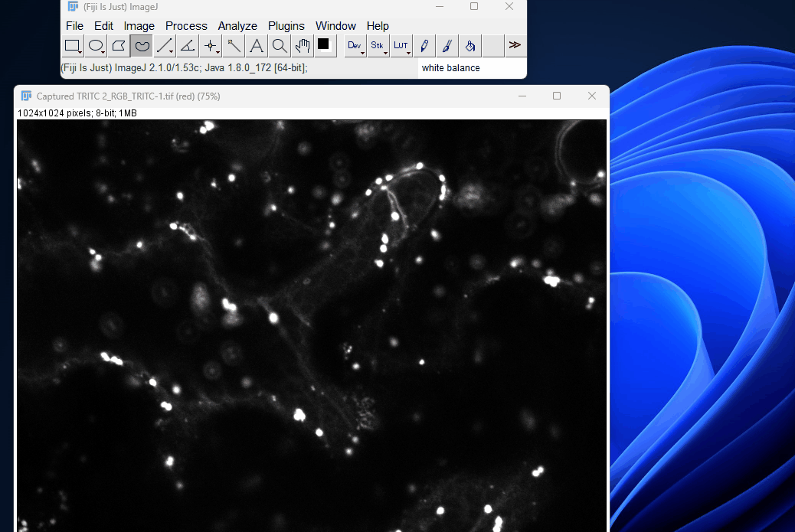Open the Process menu
This screenshot has height=532, width=795.
pyautogui.click(x=186, y=26)
